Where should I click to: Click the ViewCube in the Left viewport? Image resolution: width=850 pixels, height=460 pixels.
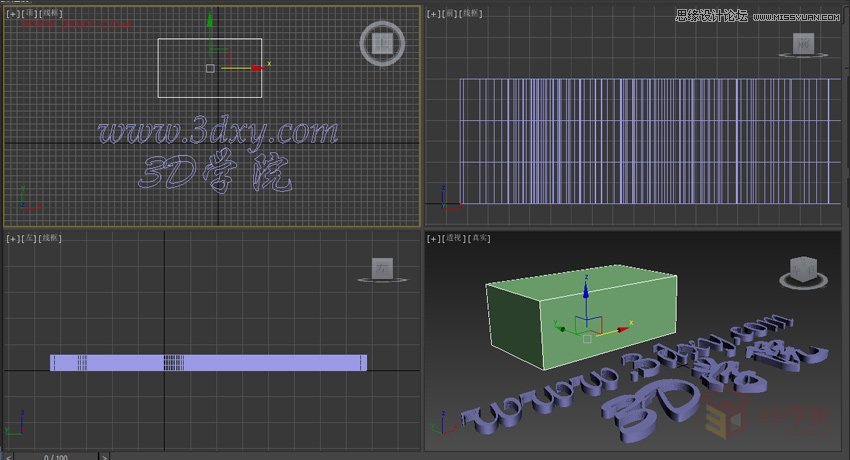[x=382, y=269]
